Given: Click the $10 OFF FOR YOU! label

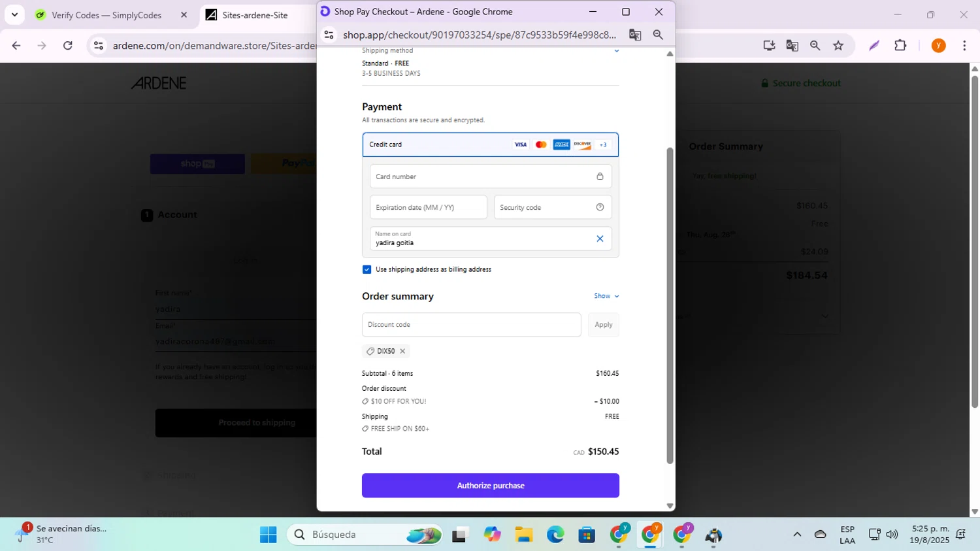Looking at the screenshot, I should tap(399, 401).
